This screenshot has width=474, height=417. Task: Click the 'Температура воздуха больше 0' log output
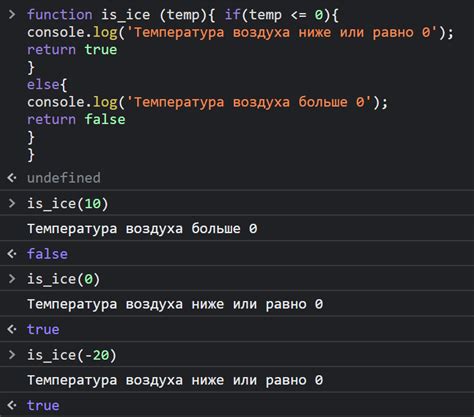click(x=142, y=229)
